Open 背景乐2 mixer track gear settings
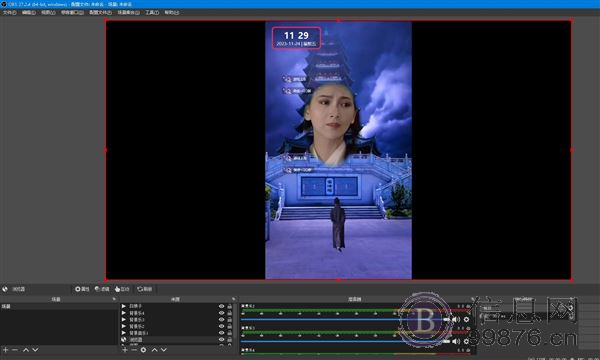The image size is (600, 360). (466, 319)
